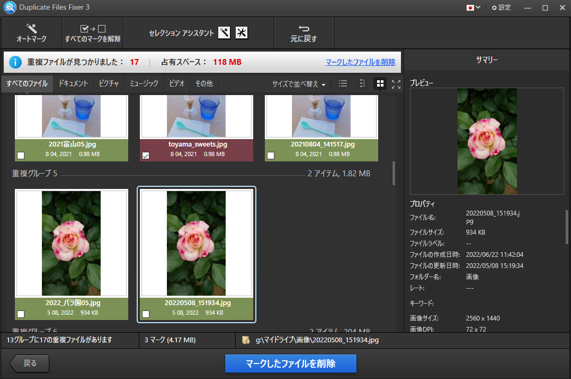The height and width of the screenshot is (379, 571).
Task: Click the 重複グループ 5 group header
Action: (x=35, y=173)
